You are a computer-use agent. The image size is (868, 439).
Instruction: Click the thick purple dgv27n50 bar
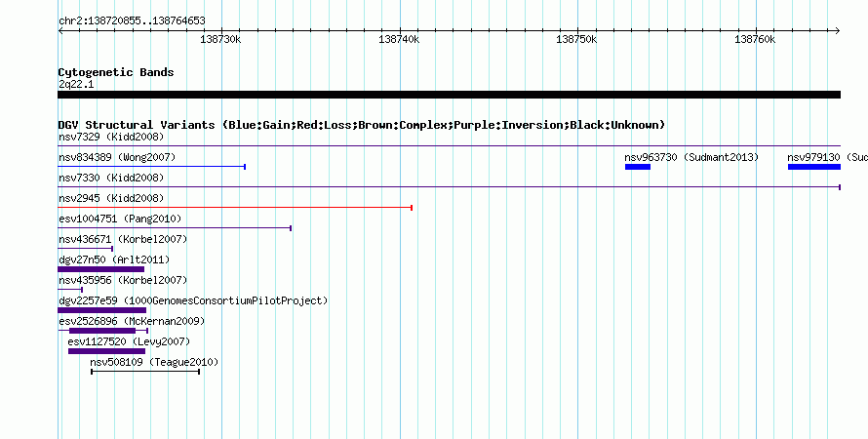click(x=101, y=269)
